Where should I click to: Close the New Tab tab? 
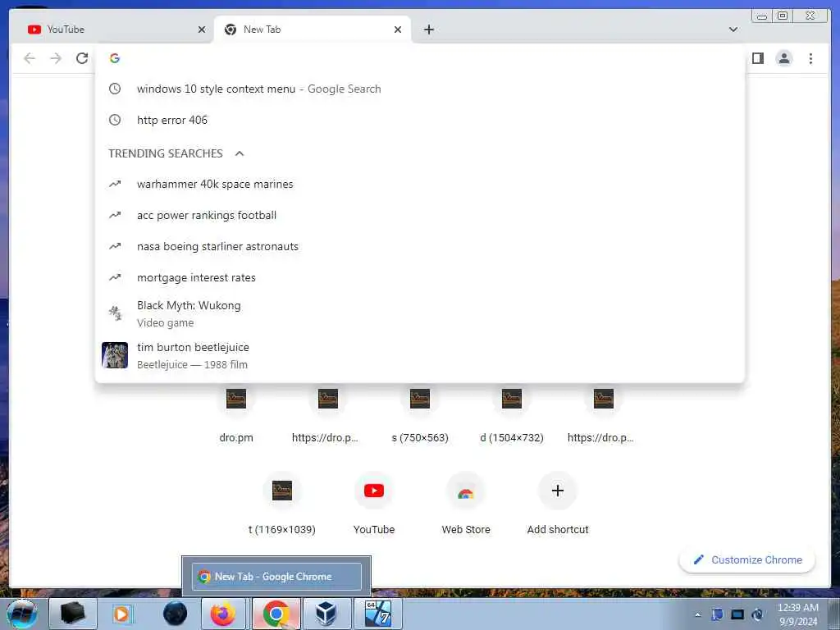tap(398, 30)
